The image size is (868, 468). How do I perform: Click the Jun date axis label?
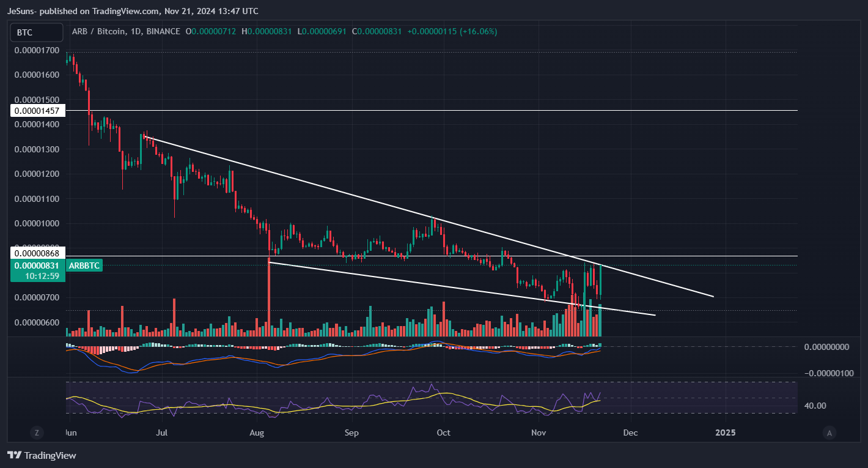[70, 433]
